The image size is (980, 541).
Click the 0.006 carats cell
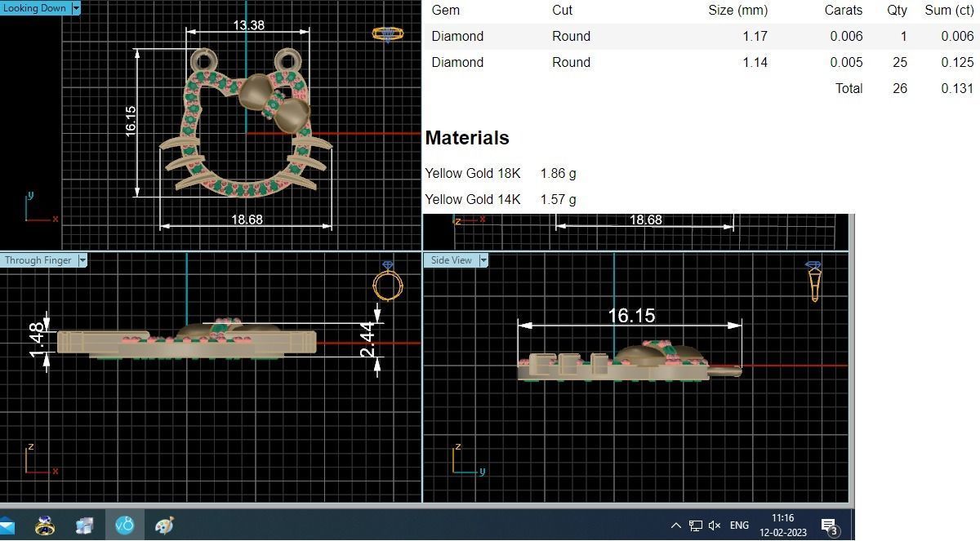846,36
